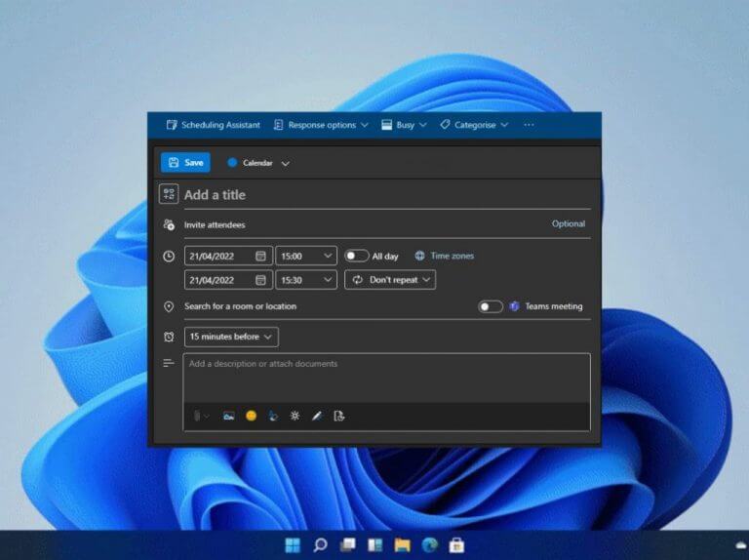This screenshot has height=560, width=749.
Task: Click the Teams logo icon
Action: tap(514, 306)
